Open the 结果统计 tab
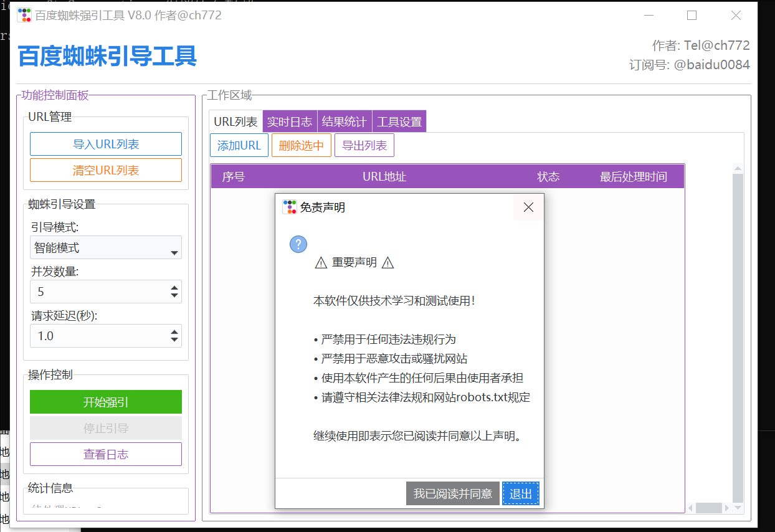 coord(345,121)
